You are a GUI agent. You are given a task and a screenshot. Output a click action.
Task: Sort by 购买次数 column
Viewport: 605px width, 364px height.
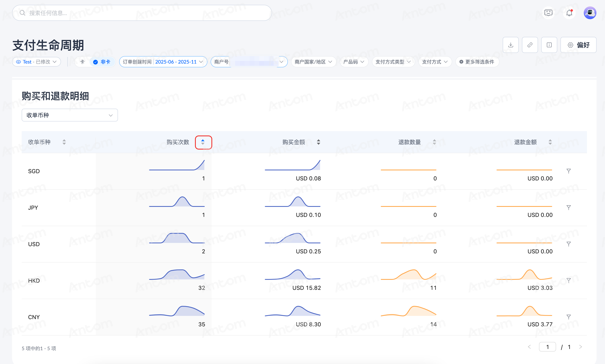point(203,142)
